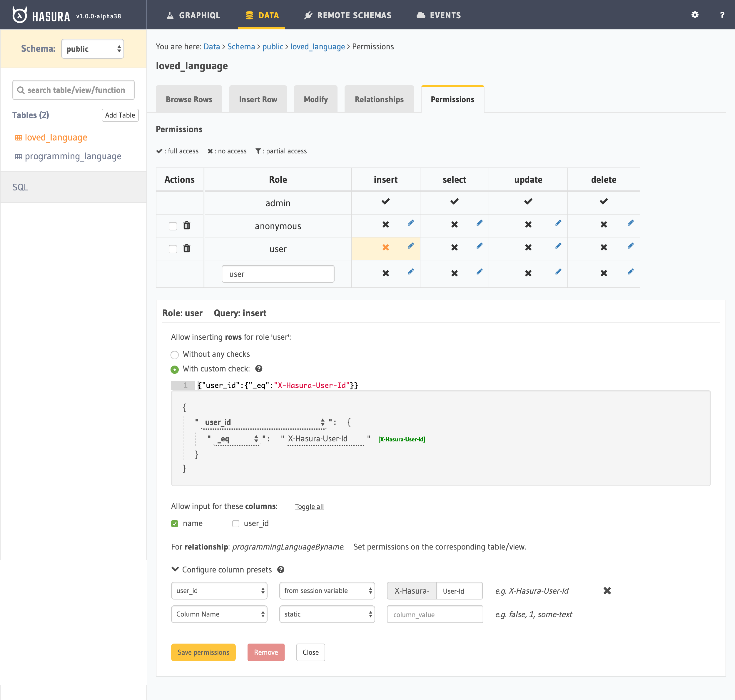Open programming_language table in sidebar
735x700 pixels.
(73, 156)
